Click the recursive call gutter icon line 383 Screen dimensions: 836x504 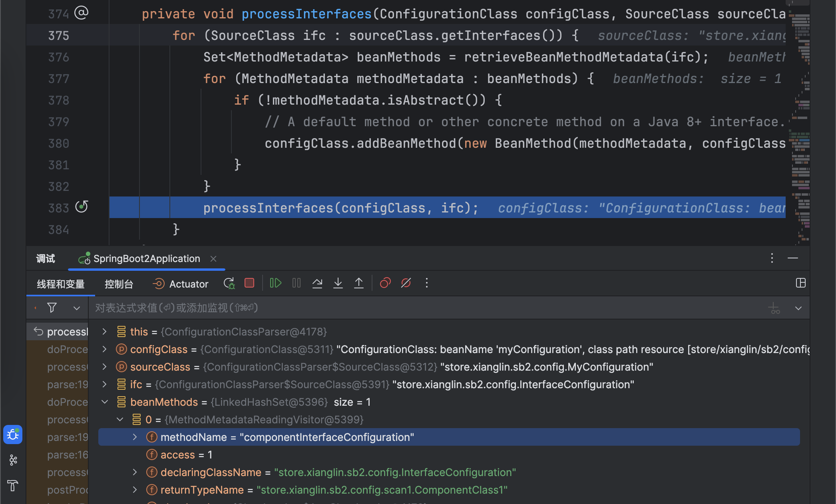[x=82, y=207]
